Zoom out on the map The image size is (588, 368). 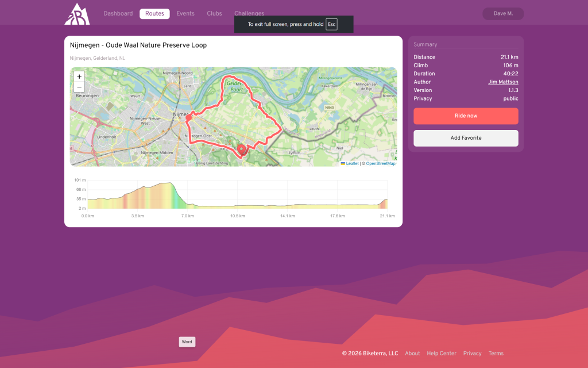point(79,87)
